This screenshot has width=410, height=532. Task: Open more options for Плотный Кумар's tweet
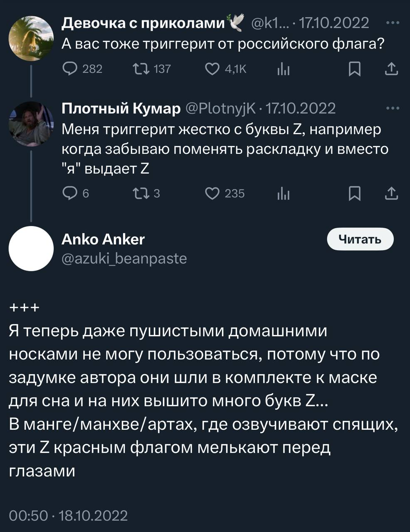click(x=393, y=108)
